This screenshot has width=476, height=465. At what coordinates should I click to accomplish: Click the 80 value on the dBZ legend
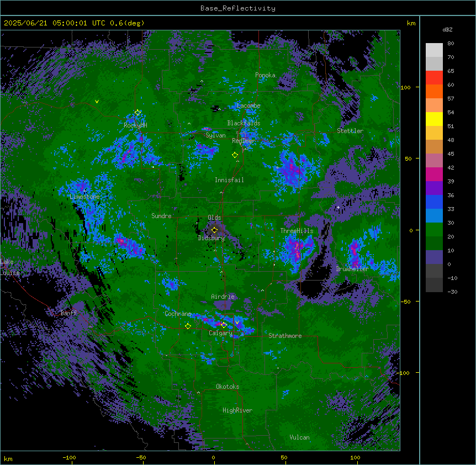(x=451, y=44)
